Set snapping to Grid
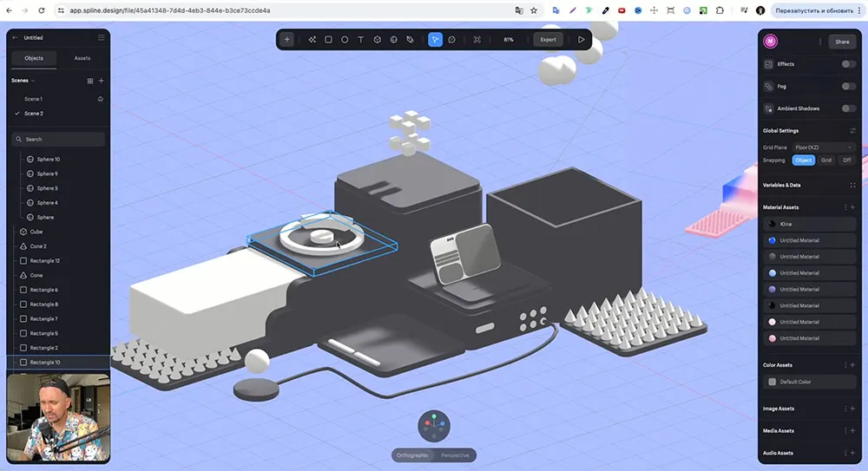 tap(826, 160)
